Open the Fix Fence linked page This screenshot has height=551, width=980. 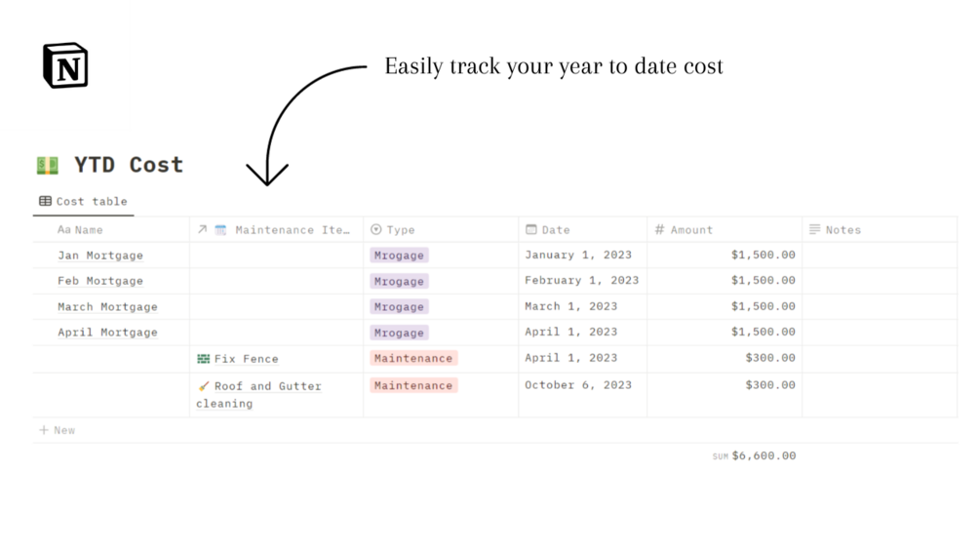pyautogui.click(x=247, y=359)
